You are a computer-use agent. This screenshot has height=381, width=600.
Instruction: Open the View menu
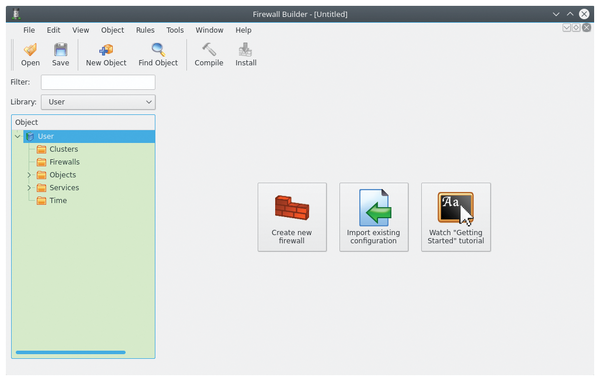[81, 30]
